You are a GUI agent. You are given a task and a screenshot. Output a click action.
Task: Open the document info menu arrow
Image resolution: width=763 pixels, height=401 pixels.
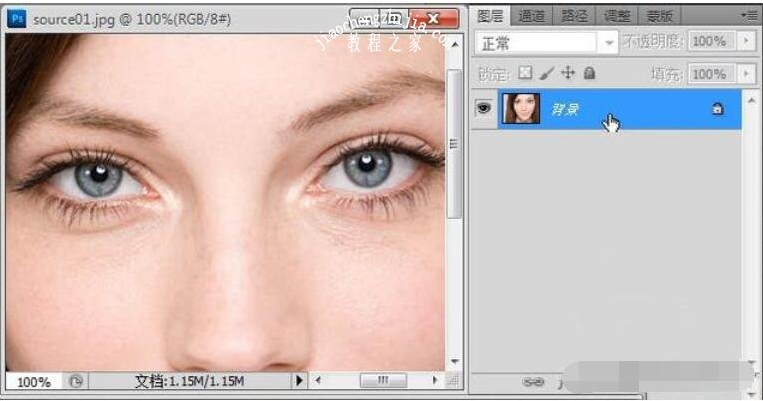(299, 380)
